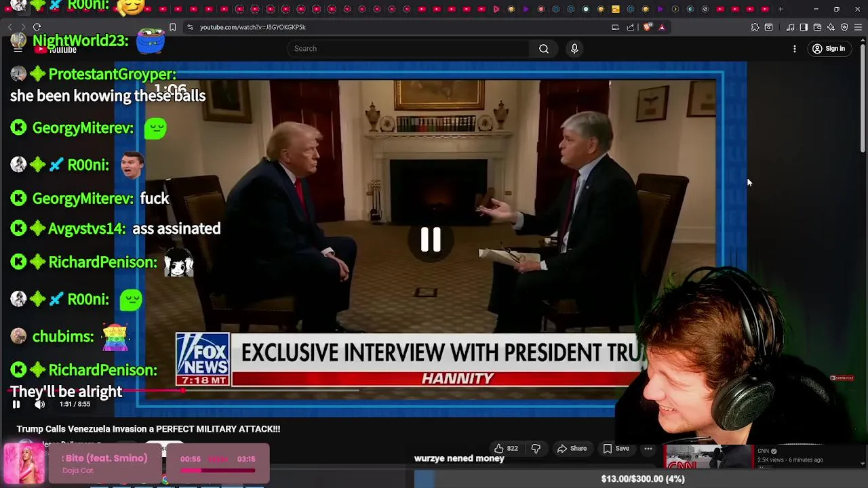This screenshot has width=868, height=488.
Task: Click the YouTube search field
Action: point(408,49)
